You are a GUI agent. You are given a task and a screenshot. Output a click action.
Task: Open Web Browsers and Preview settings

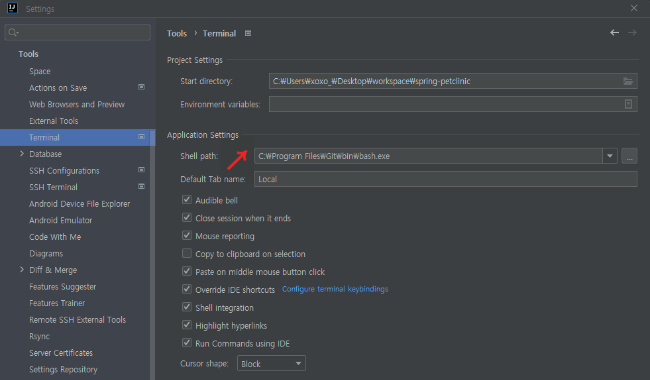click(77, 104)
